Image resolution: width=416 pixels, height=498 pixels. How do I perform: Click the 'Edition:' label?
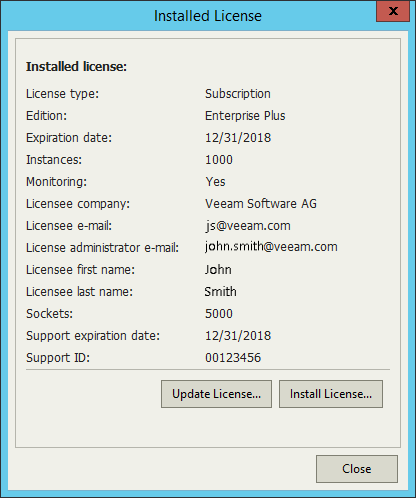(x=46, y=116)
